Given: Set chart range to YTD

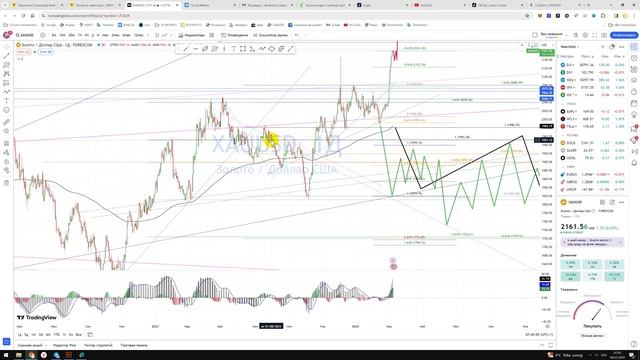Looking at the screenshot, I should pos(57,335).
